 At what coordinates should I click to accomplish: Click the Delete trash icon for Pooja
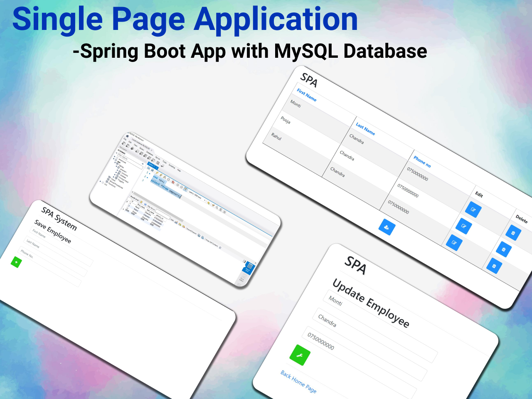(504, 249)
